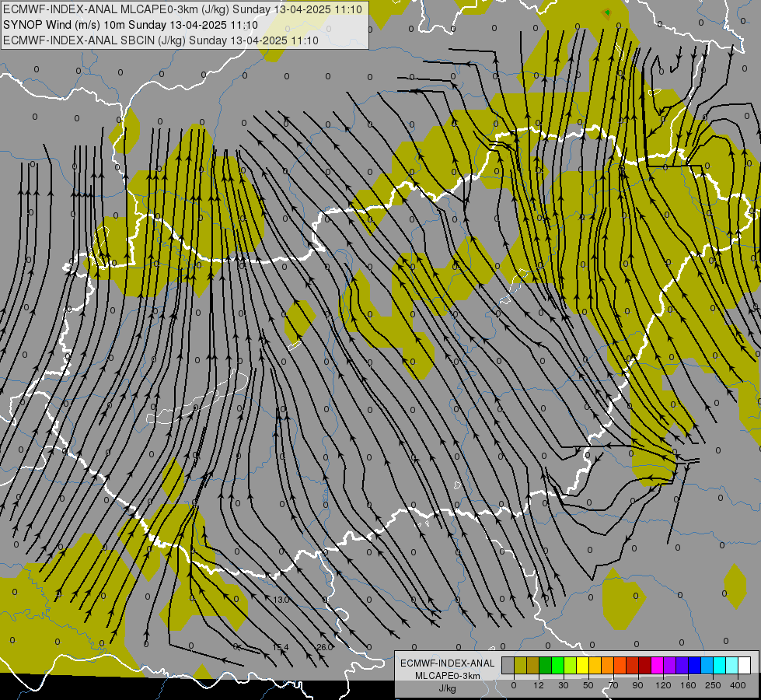Click the 50 tick label on scale
Viewport: 761px width, 700px height.
[588, 685]
